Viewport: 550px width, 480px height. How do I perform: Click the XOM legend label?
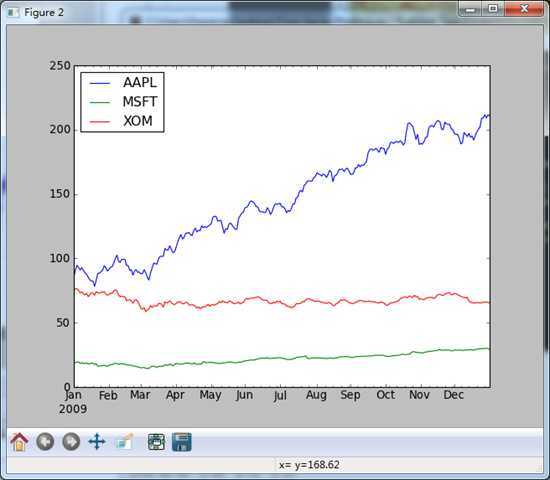pos(138,121)
